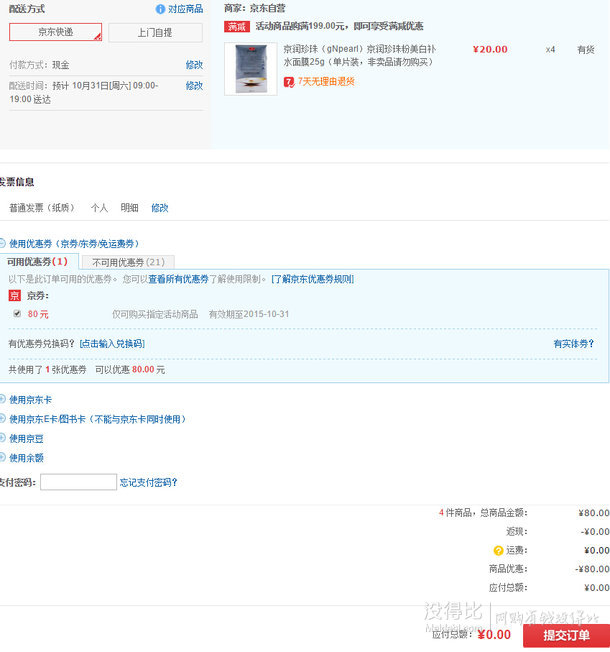
Task: Click the product price ¥20.00
Action: [490, 49]
